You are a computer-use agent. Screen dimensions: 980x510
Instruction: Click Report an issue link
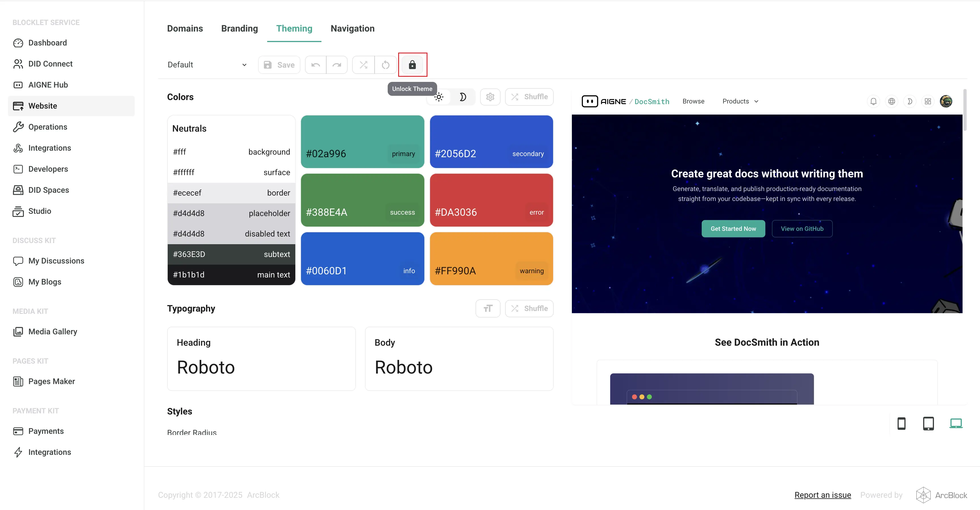coord(823,495)
